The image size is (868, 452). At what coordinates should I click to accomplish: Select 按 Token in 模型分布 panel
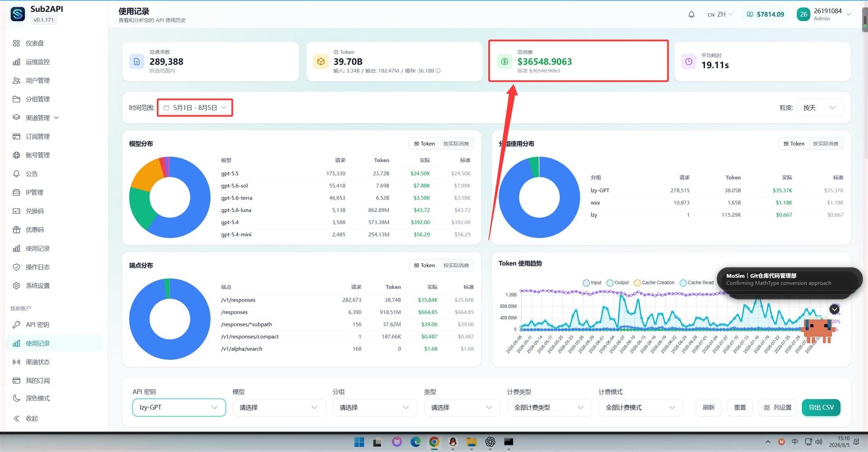[425, 144]
